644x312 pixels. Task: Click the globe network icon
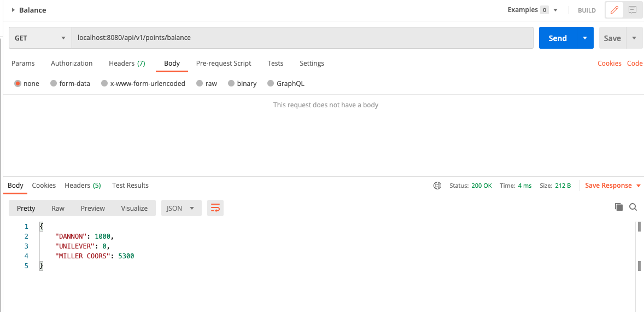pos(437,186)
